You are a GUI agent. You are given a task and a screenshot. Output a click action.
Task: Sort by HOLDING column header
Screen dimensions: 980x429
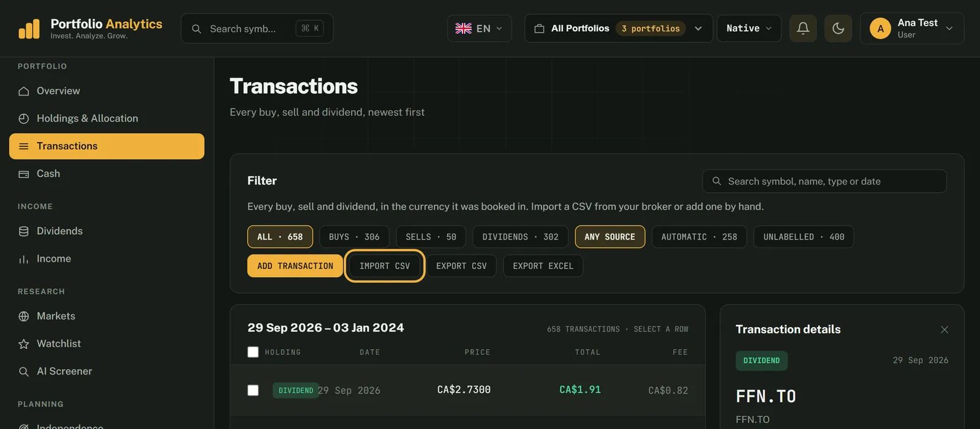(283, 352)
